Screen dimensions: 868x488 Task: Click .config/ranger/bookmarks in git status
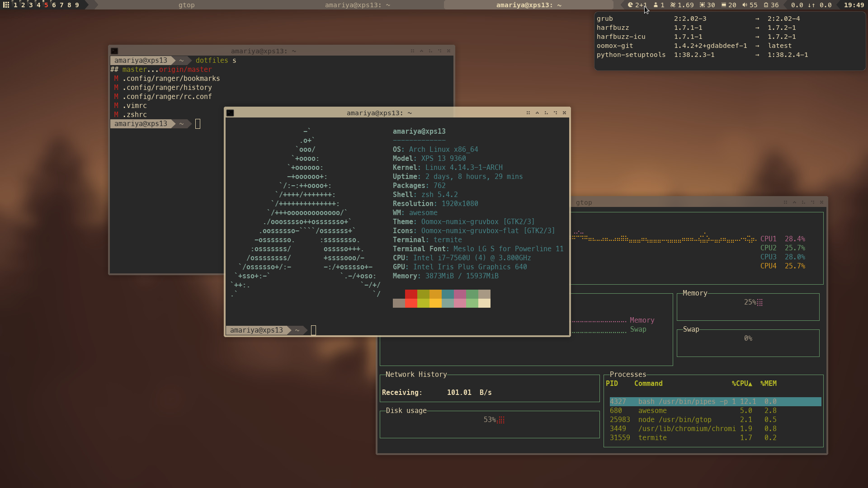point(171,79)
